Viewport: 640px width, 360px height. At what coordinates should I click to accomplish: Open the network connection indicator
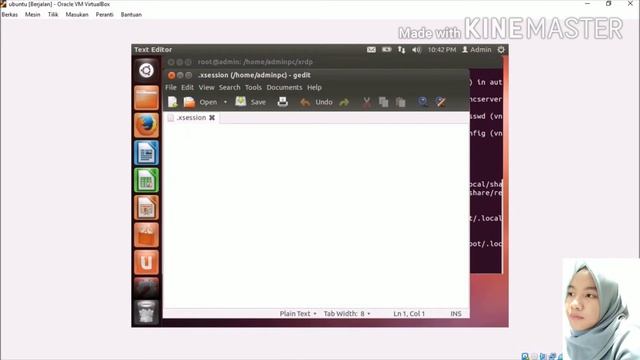pos(402,50)
